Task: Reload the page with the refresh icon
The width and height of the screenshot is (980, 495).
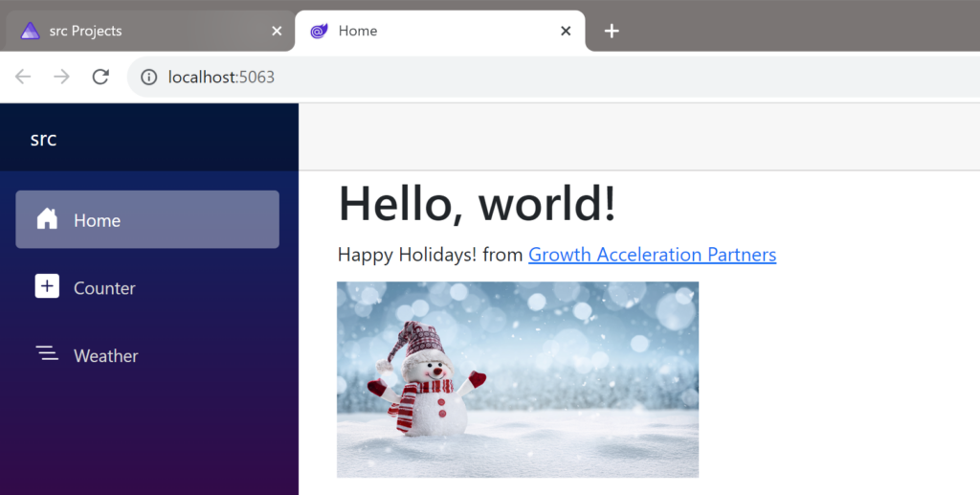Action: [100, 77]
